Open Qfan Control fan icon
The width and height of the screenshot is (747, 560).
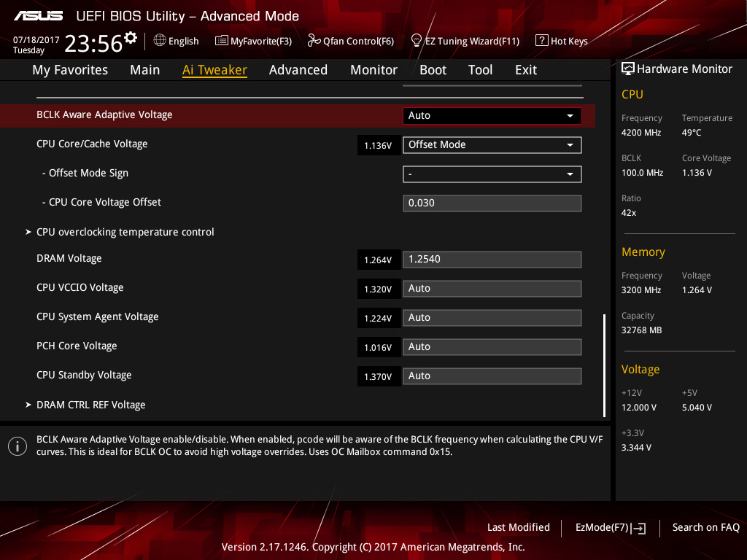point(314,41)
